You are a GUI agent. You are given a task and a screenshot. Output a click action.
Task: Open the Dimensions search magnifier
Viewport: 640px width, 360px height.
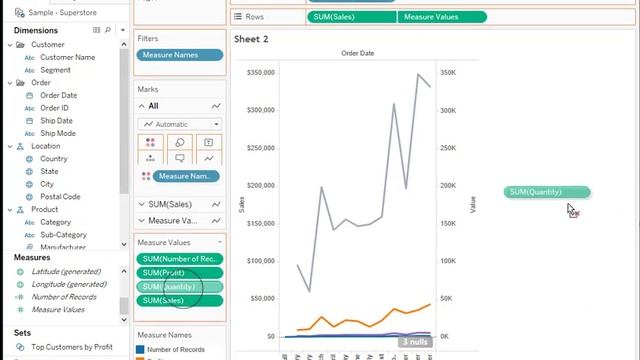[x=108, y=30]
